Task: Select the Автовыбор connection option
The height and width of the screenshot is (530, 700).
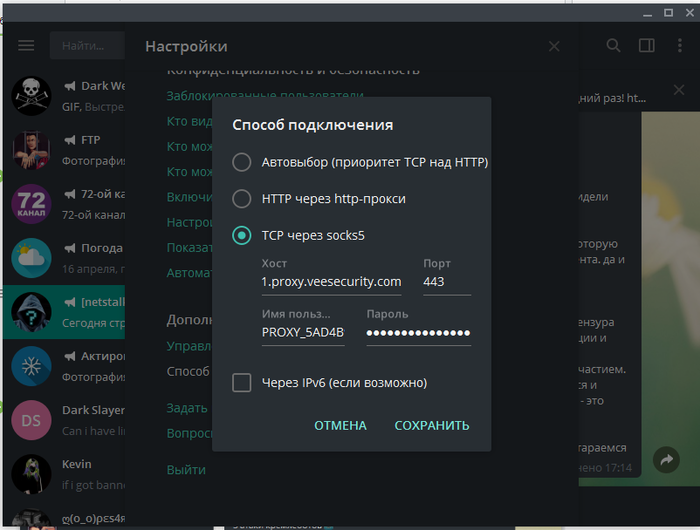Action: pos(241,162)
